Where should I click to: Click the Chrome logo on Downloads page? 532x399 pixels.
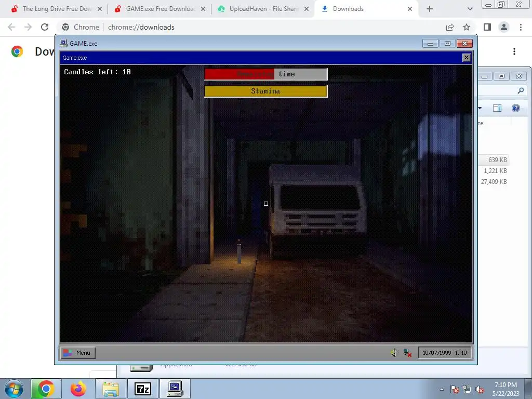[17, 51]
